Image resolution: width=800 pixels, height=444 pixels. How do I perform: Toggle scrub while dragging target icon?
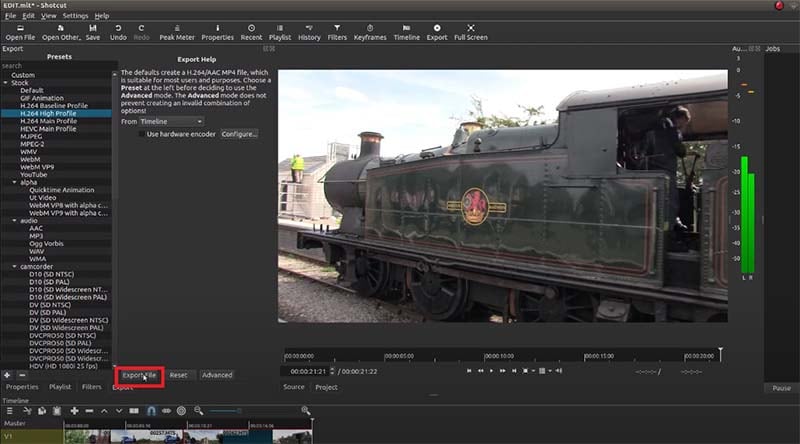pyautogui.click(x=181, y=411)
